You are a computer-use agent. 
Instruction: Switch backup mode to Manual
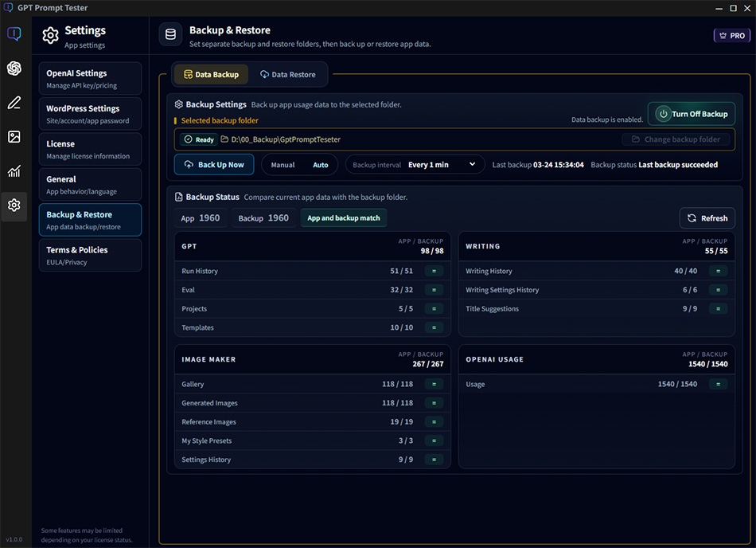(283, 165)
